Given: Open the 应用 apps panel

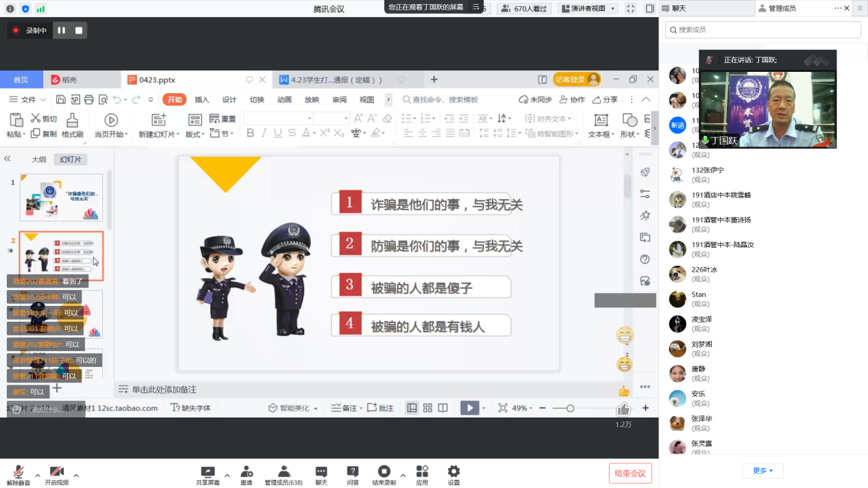Looking at the screenshot, I should (422, 472).
